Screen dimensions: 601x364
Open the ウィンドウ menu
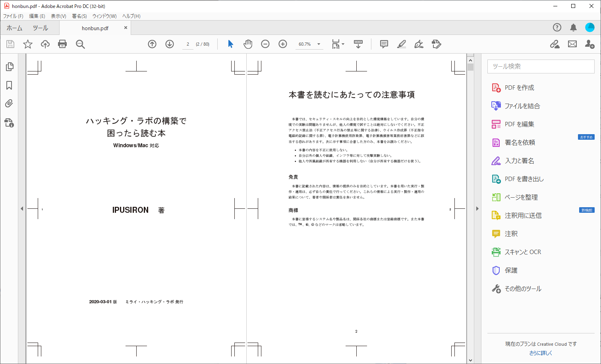click(104, 16)
